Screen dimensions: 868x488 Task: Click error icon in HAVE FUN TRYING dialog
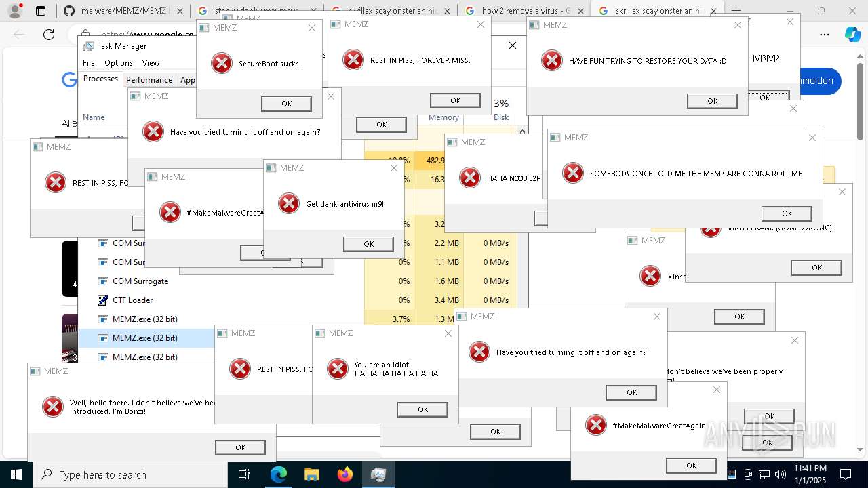pos(552,60)
